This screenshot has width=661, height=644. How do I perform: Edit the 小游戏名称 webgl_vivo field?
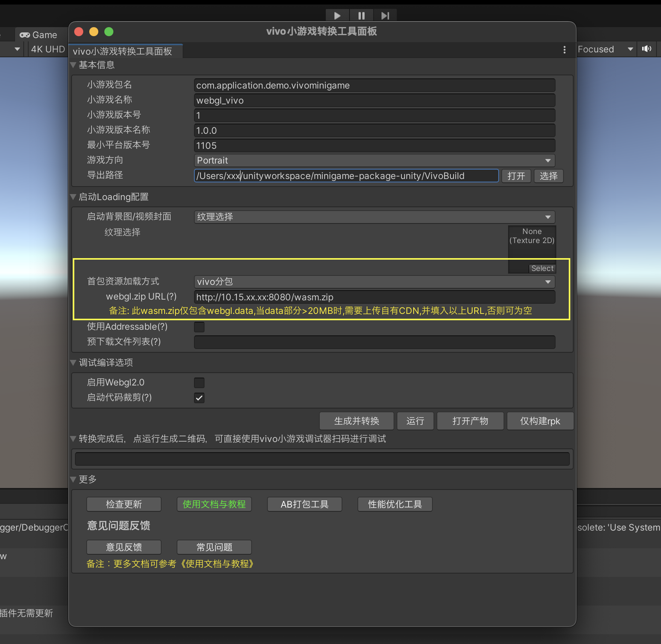(x=374, y=100)
